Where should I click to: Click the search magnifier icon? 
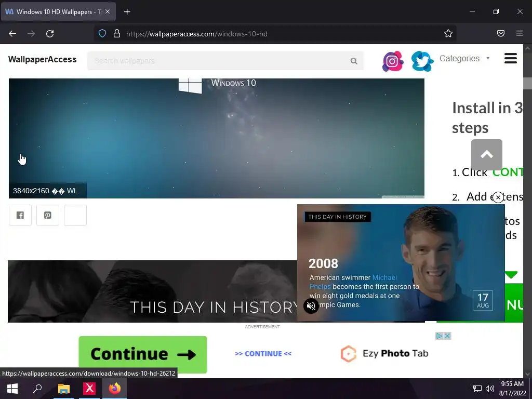(354, 61)
